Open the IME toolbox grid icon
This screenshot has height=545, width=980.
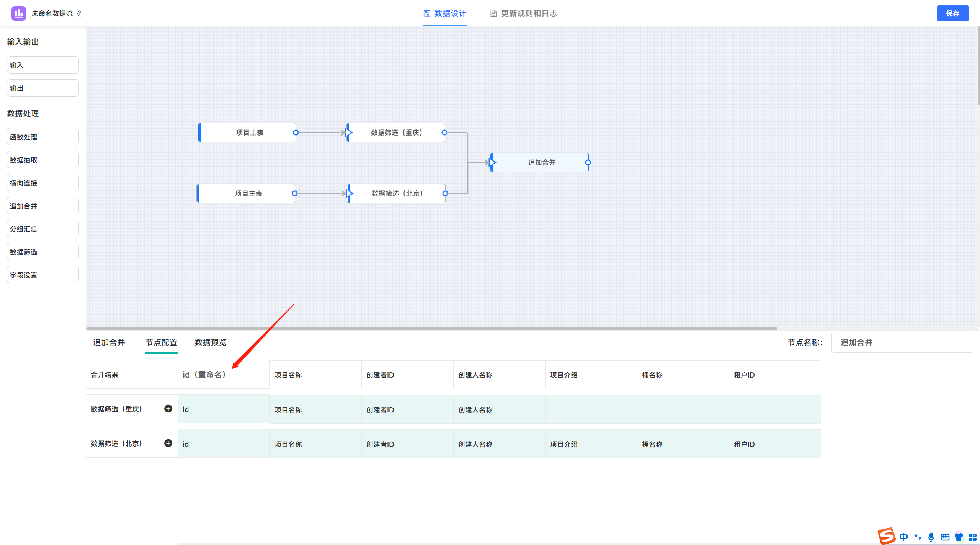click(973, 537)
